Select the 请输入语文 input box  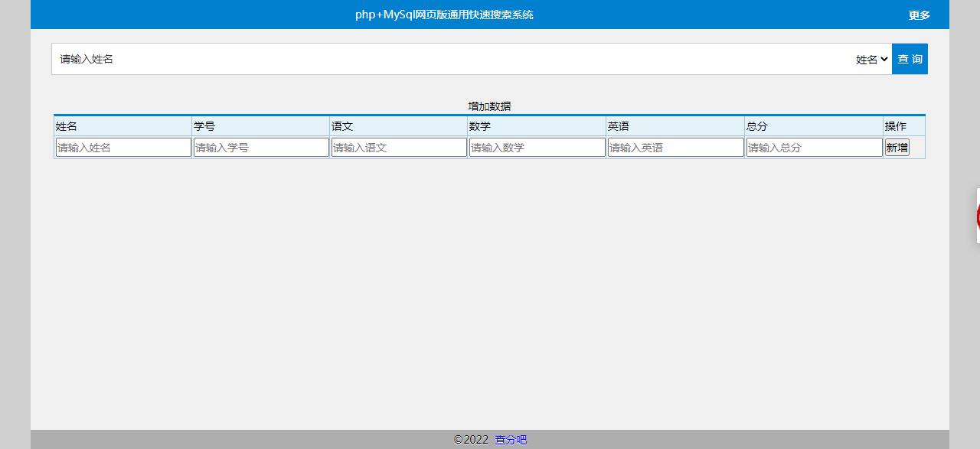pos(398,147)
